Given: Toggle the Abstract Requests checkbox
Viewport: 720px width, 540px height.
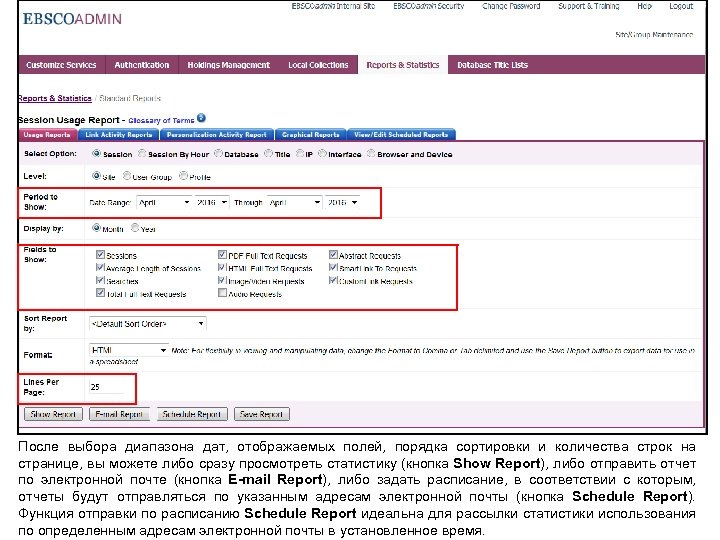Looking at the screenshot, I should [333, 254].
